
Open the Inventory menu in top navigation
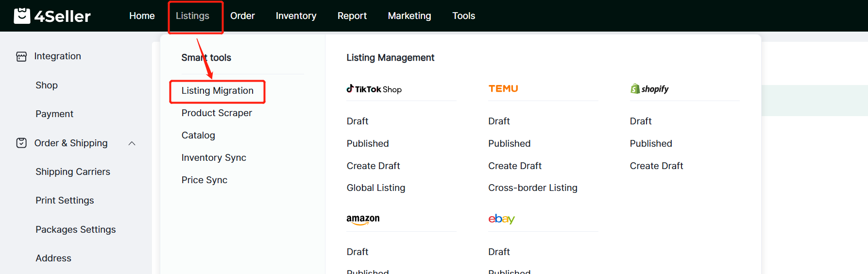coord(296,16)
